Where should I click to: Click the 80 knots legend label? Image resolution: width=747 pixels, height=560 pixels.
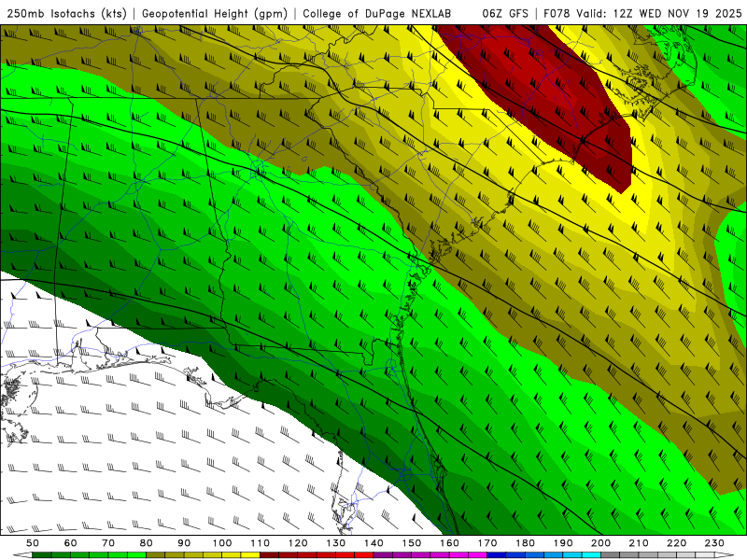point(147,543)
